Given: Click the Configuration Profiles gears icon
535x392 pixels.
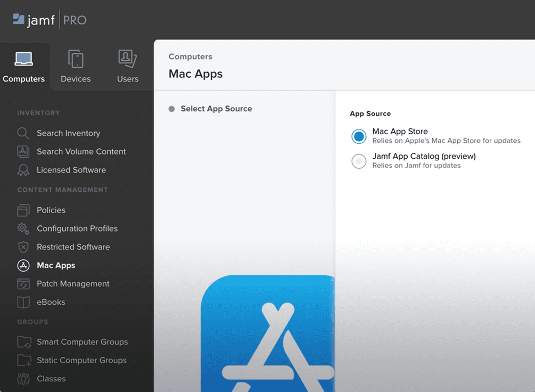Looking at the screenshot, I should click(23, 228).
